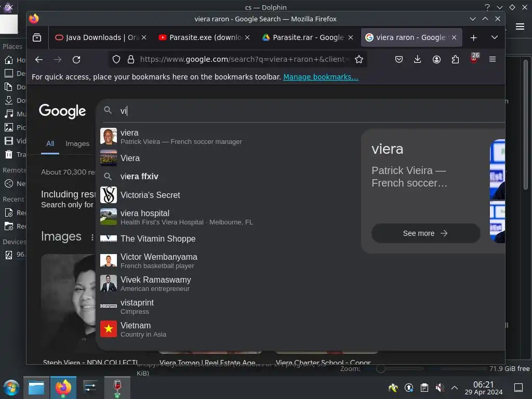This screenshot has height=399, width=532.
Task: Open clipboard tray icon
Action: pyautogui.click(x=424, y=388)
